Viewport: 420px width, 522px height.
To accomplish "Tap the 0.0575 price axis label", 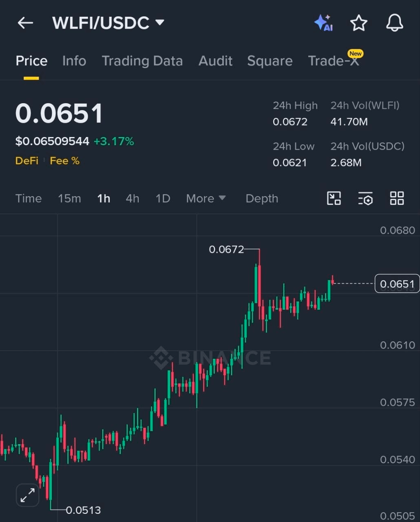I will 398,403.
